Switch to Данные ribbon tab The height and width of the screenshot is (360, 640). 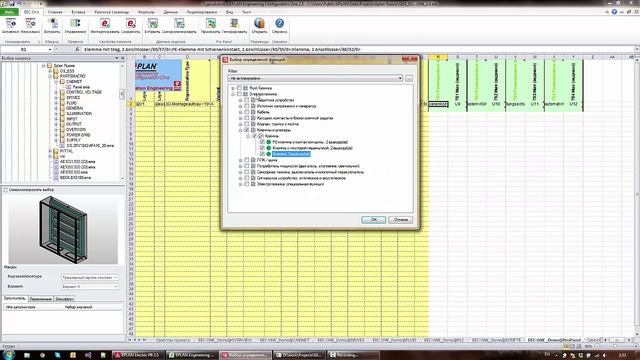(x=171, y=12)
